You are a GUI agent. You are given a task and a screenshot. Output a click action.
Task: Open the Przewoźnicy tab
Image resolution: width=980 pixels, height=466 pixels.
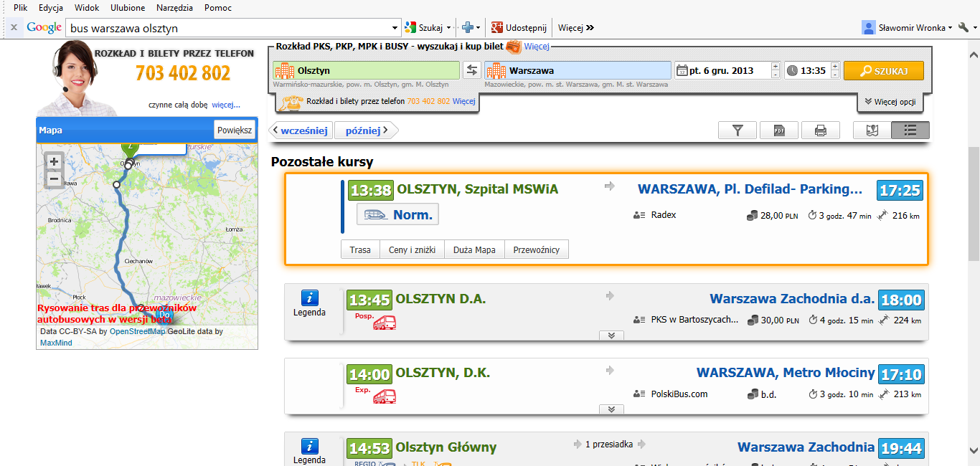tap(537, 249)
